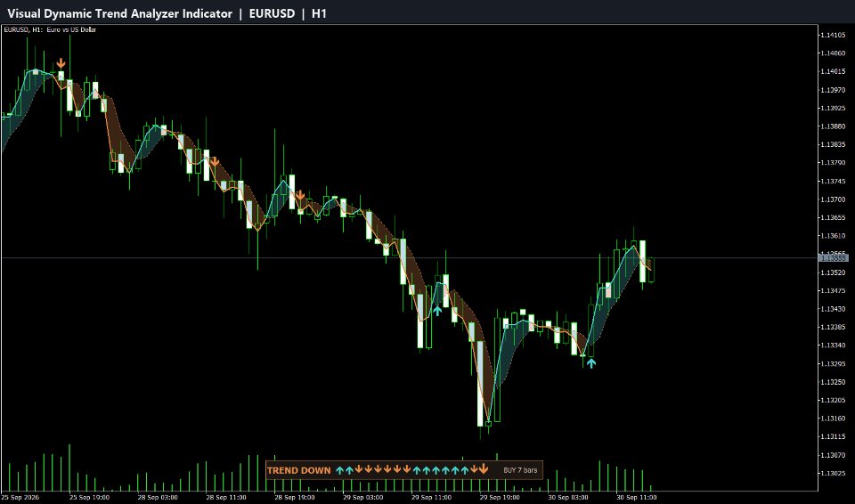
Task: Click the first cyan arrow after TREND DOWN
Action: [x=339, y=470]
